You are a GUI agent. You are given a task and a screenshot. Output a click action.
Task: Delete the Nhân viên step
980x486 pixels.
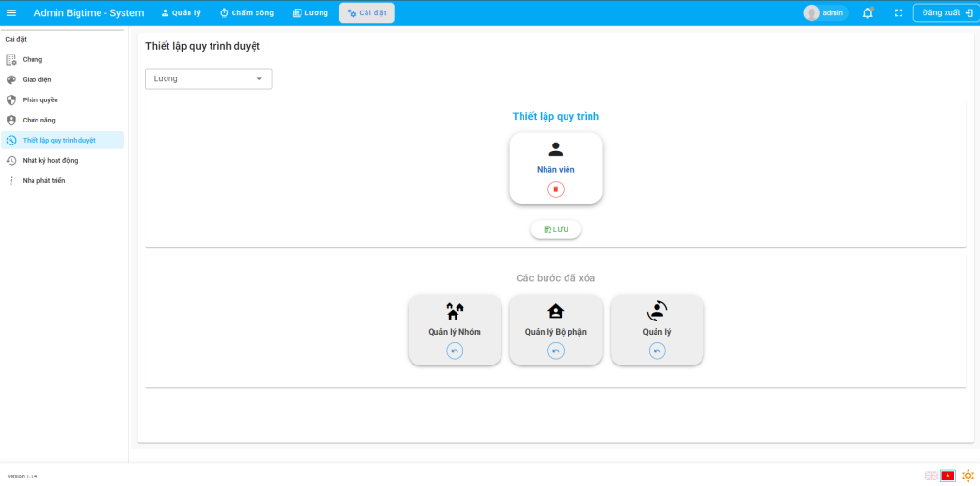coord(556,189)
